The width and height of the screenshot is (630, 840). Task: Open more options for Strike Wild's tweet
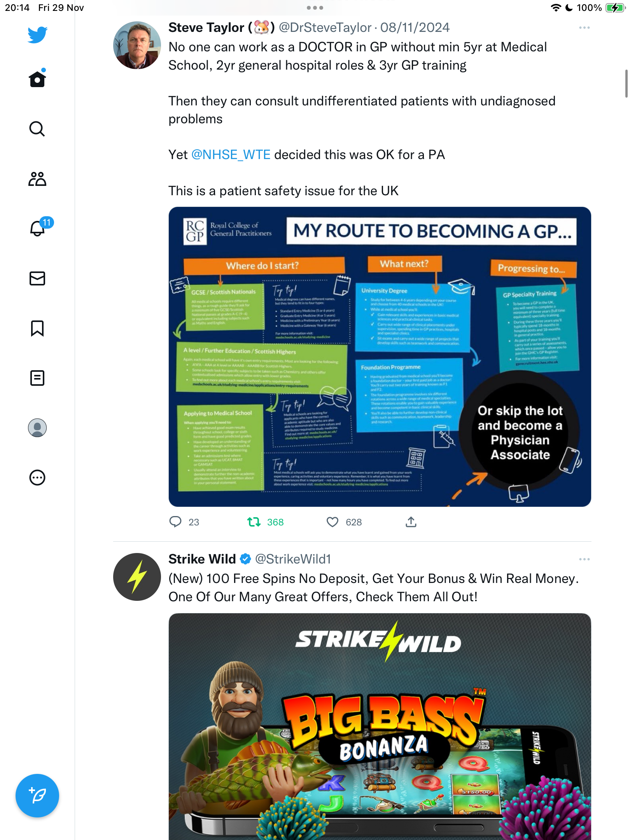(584, 559)
